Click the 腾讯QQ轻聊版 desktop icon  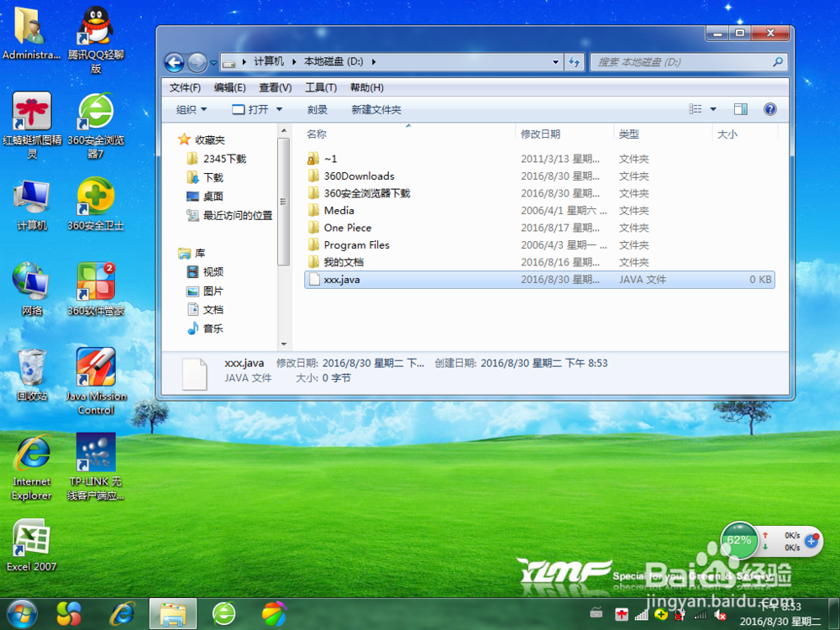click(96, 40)
